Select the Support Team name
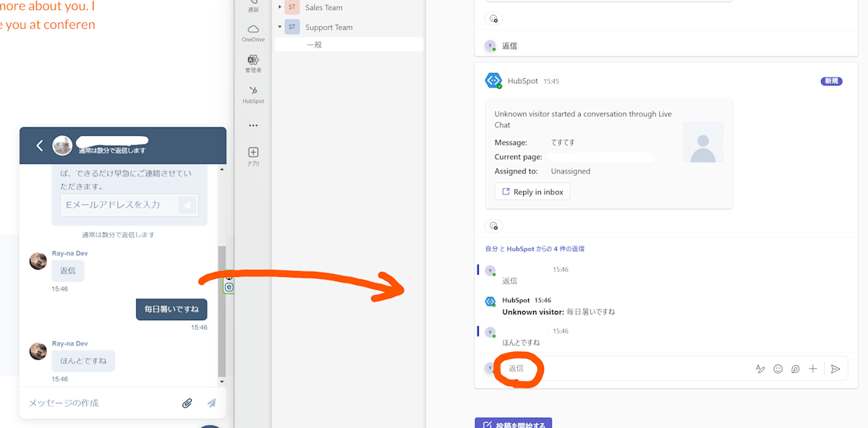The image size is (868, 428). 329,27
